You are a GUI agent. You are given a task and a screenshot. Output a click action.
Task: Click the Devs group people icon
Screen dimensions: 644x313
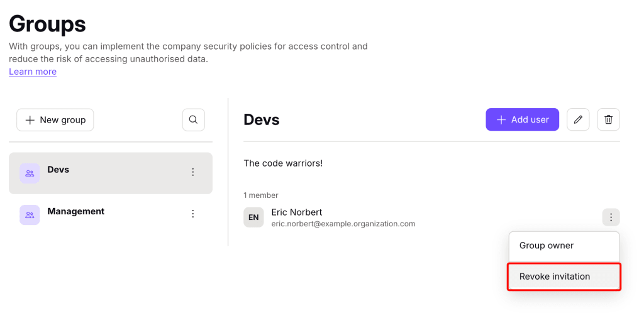(30, 173)
